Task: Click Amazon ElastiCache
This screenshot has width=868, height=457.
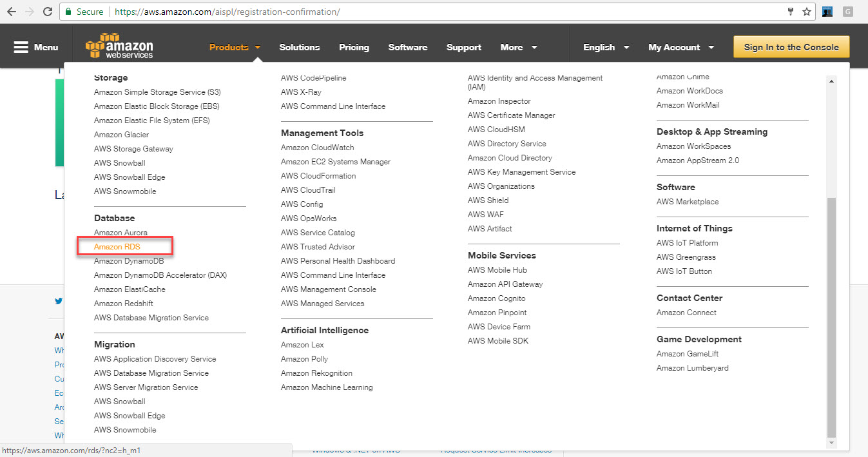Action: pos(130,289)
